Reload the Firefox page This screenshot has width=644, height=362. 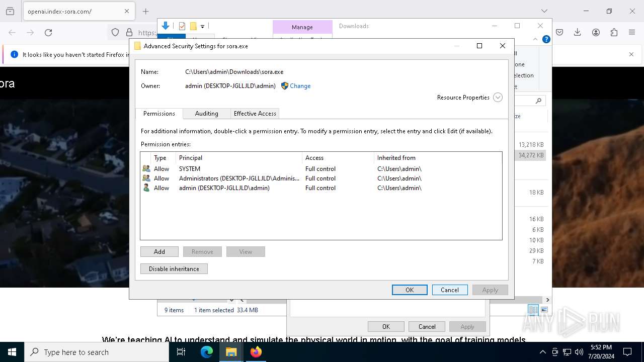click(48, 32)
